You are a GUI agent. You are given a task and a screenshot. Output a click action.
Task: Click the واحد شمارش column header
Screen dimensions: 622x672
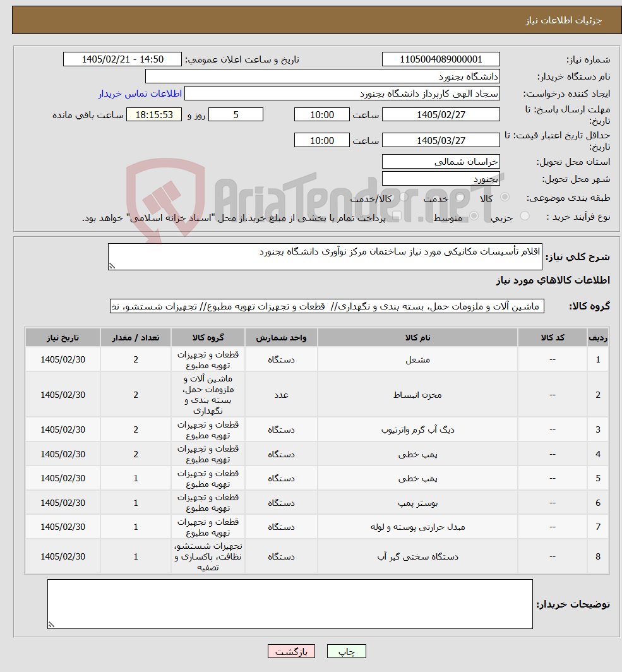tap(281, 338)
